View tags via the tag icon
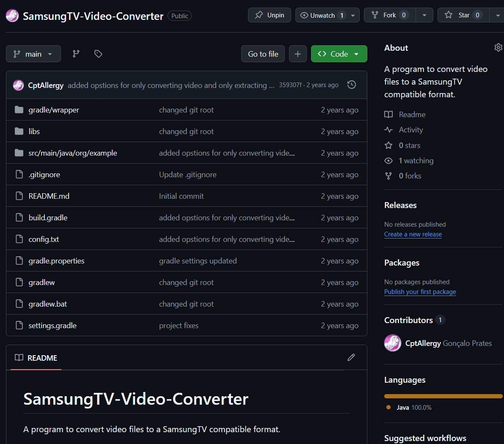The height and width of the screenshot is (444, 504). (98, 54)
